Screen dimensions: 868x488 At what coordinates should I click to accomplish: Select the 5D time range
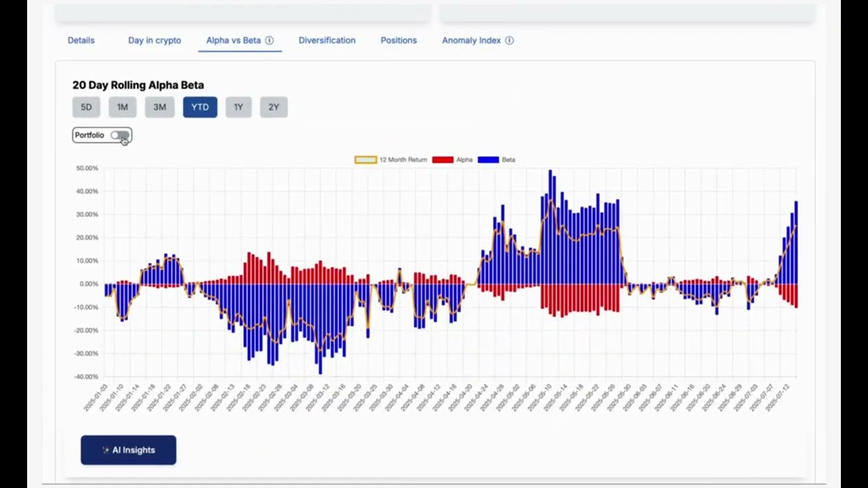[x=86, y=107]
